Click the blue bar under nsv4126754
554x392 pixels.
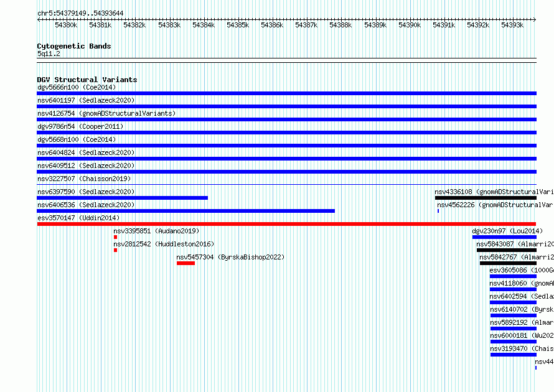tap(286, 119)
